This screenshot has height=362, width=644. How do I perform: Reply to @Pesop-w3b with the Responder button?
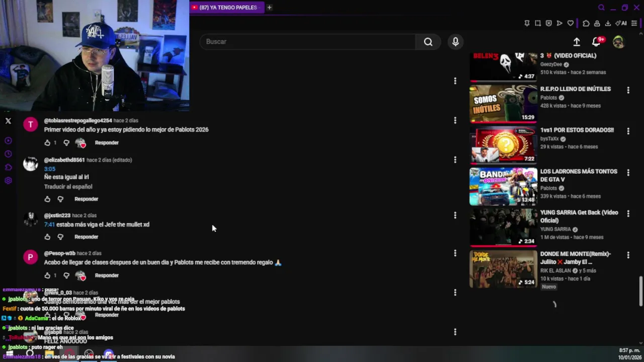[107, 276]
